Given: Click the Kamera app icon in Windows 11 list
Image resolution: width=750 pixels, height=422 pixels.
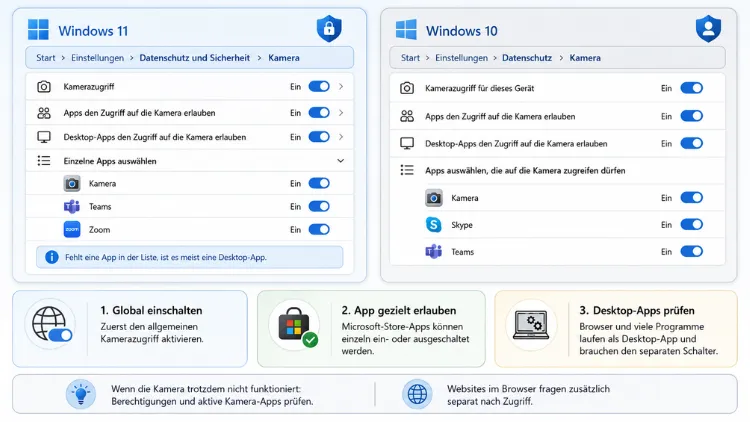Looking at the screenshot, I should (x=72, y=184).
